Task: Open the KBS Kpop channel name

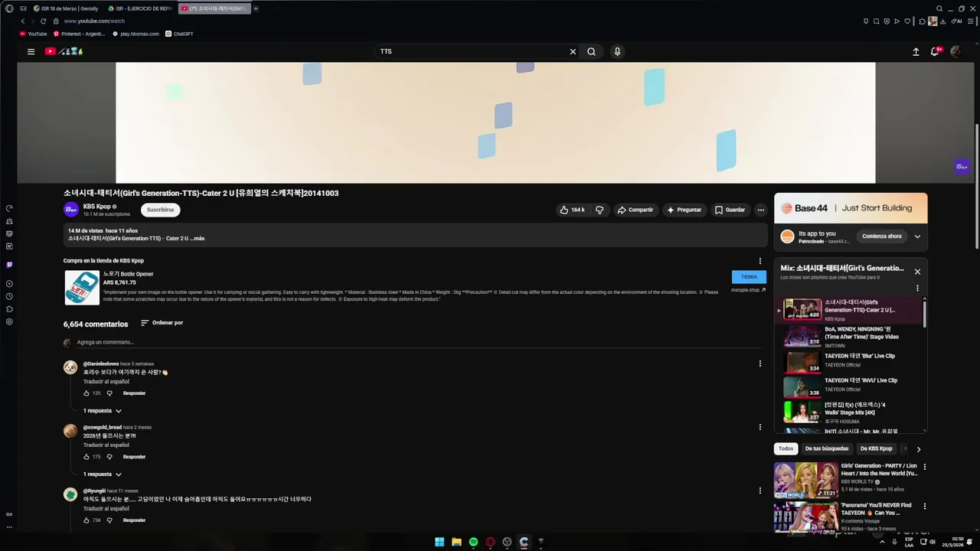Action: point(97,207)
